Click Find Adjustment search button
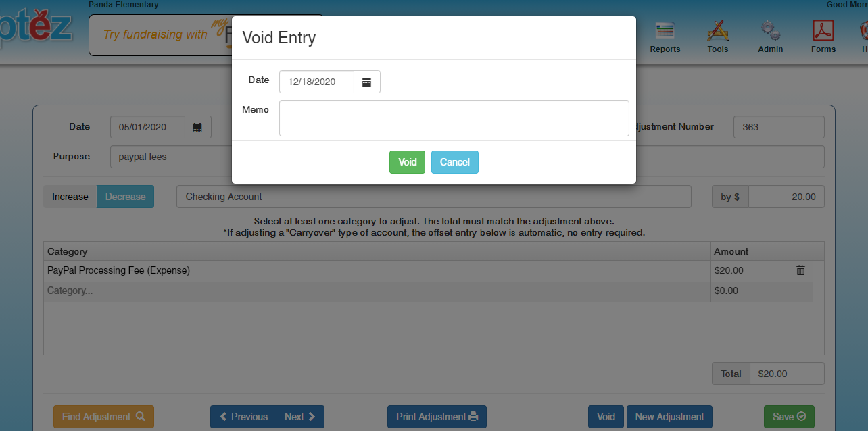The height and width of the screenshot is (431, 868). pyautogui.click(x=103, y=417)
